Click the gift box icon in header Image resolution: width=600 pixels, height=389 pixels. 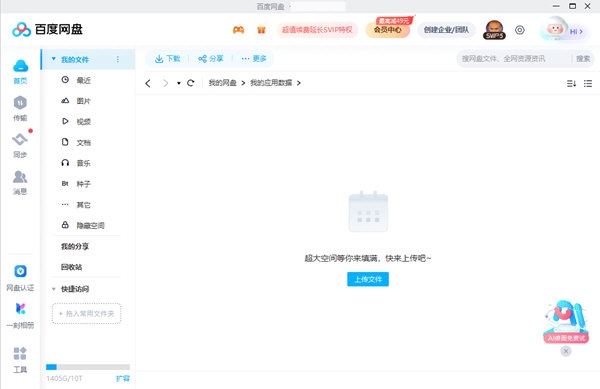tap(261, 30)
